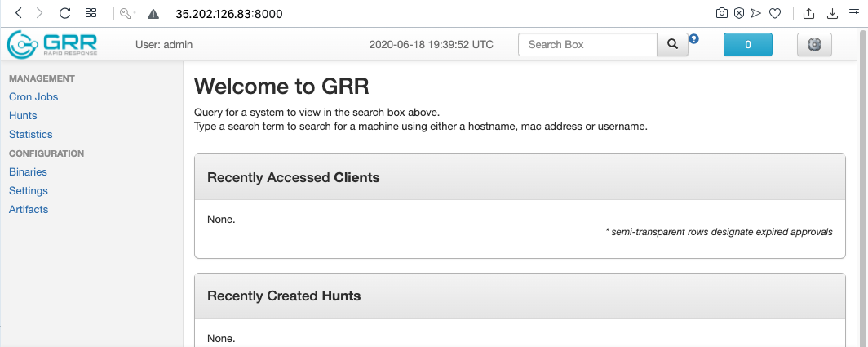Click 'None.' under Recently Accessed Clients
The width and height of the screenshot is (868, 347).
[221, 220]
